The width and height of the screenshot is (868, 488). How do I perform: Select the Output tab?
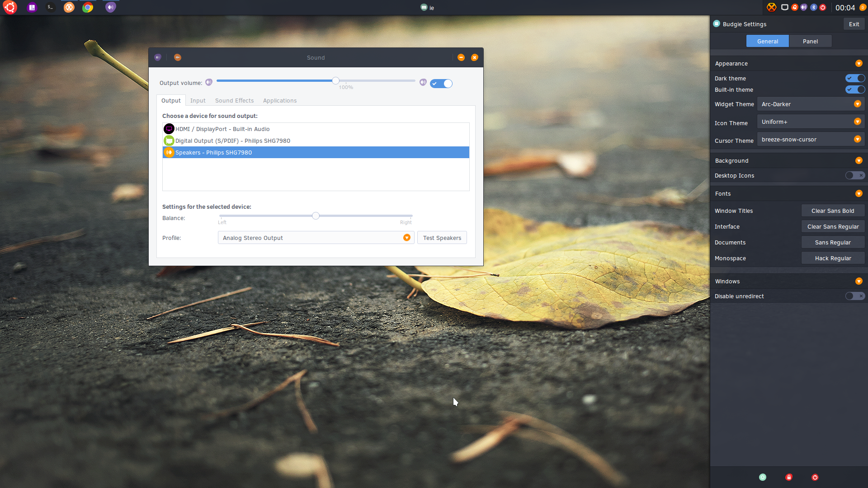[171, 100]
